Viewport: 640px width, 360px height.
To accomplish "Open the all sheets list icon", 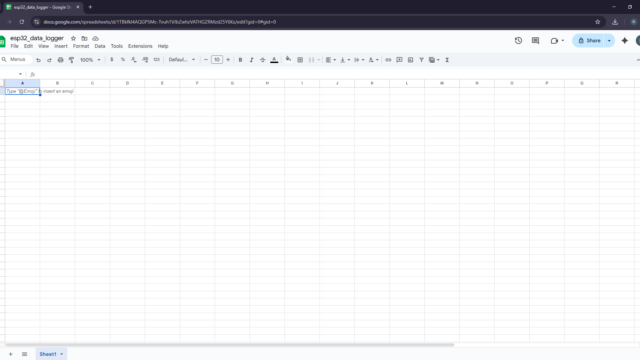I will click(x=24, y=354).
